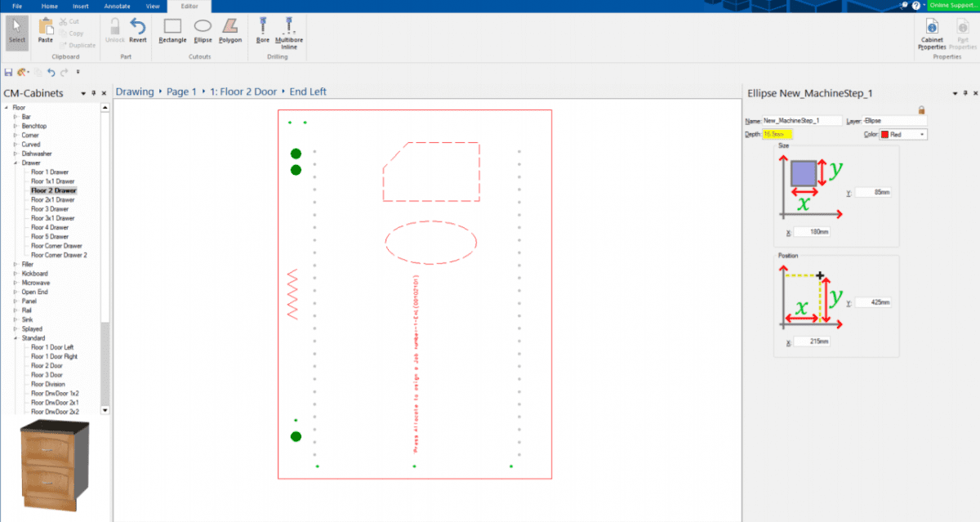
Task: Select the Bore drilling tool
Action: click(x=263, y=30)
